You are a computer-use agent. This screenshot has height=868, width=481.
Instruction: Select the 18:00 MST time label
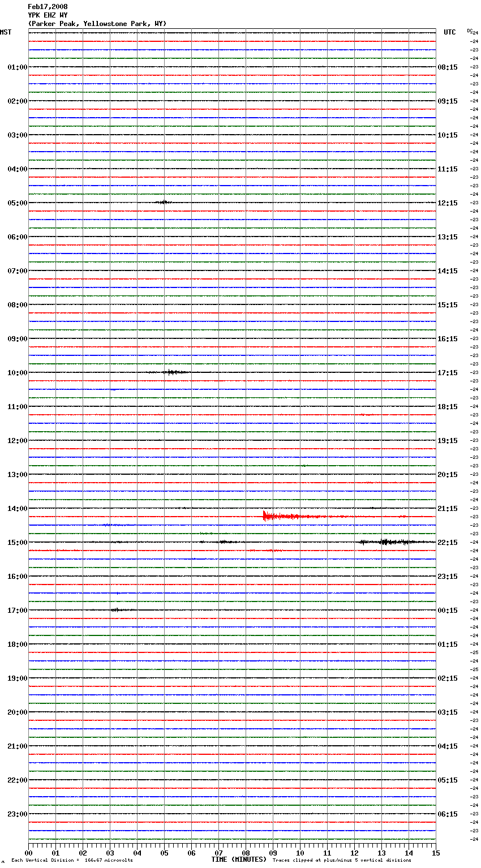coord(18,644)
